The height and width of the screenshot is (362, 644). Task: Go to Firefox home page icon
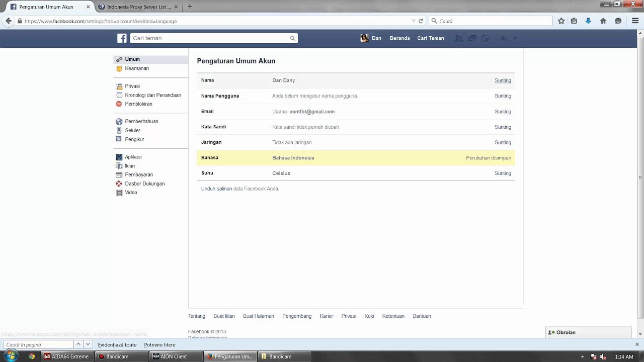603,21
